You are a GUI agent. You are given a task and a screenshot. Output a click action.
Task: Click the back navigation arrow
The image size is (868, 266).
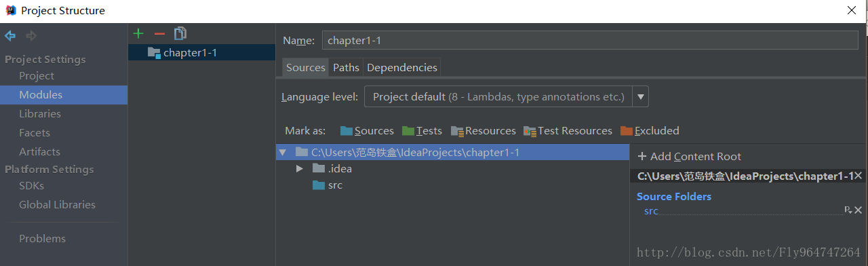[x=10, y=35]
